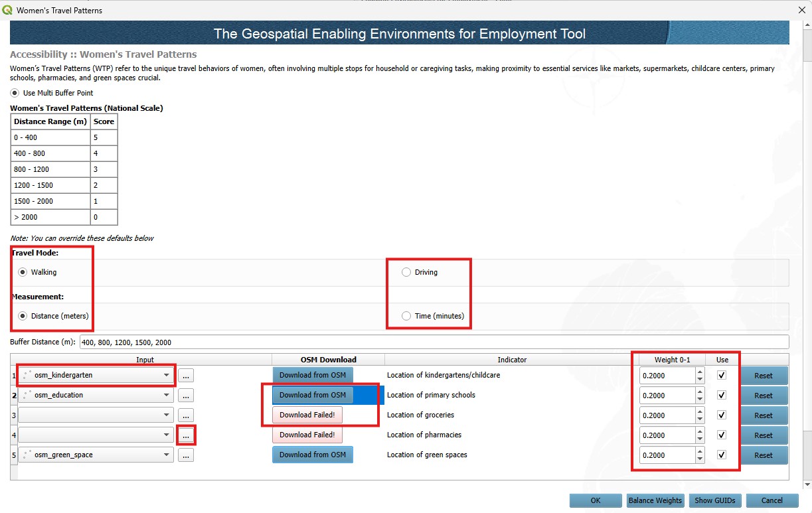Click weight field for kindergartens/childcare
The height and width of the screenshot is (513, 812).
pyautogui.click(x=666, y=376)
